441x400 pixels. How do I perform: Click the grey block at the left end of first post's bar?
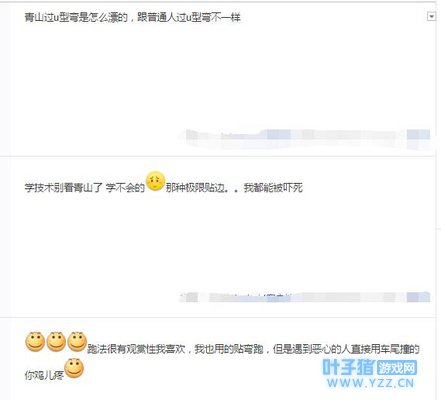192,135
